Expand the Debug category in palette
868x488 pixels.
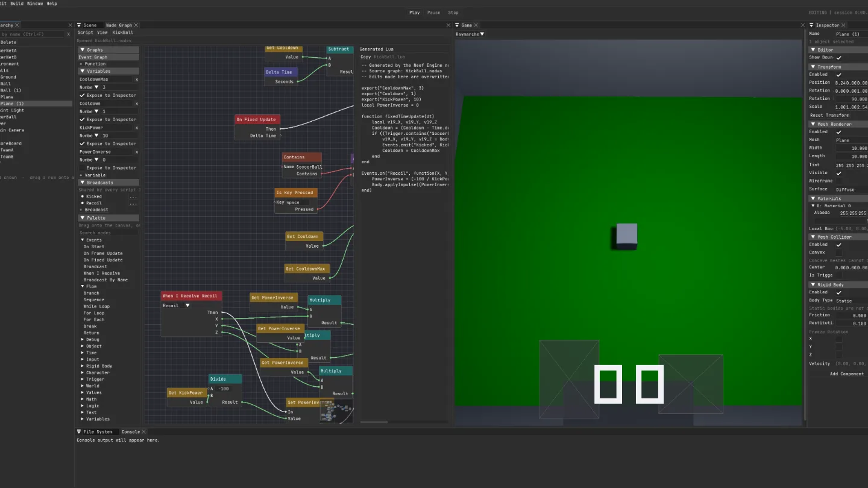coord(83,340)
